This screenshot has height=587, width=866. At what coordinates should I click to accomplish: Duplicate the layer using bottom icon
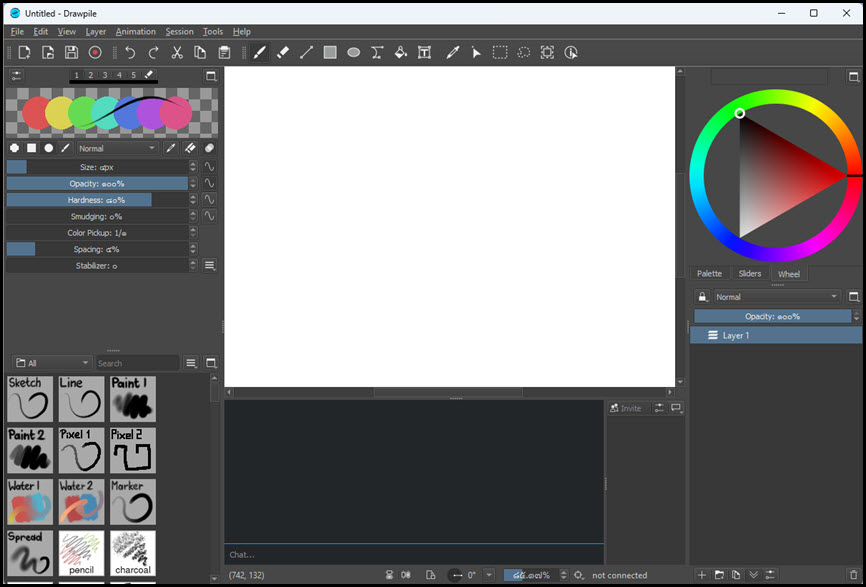(x=736, y=575)
